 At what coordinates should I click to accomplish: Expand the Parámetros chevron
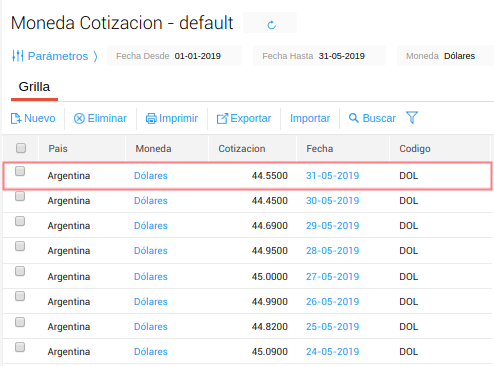[x=95, y=56]
